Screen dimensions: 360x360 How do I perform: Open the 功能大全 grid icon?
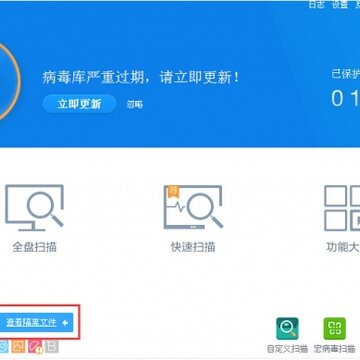pyautogui.click(x=342, y=208)
